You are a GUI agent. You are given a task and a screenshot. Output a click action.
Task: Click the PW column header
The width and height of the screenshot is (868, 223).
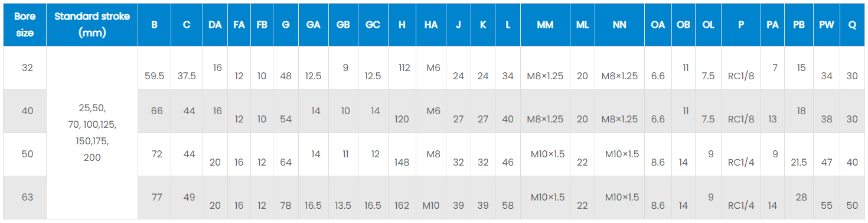coord(827,25)
